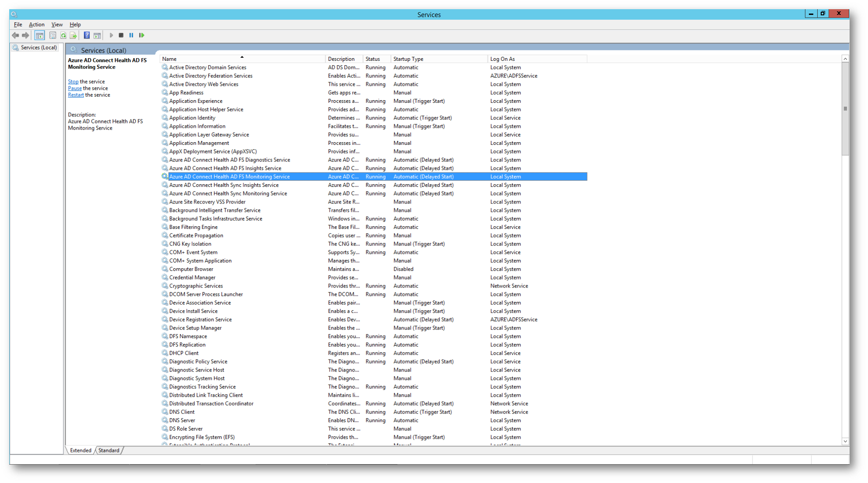Click the Export List toolbar icon
The height and width of the screenshot is (483, 868).
click(x=73, y=35)
